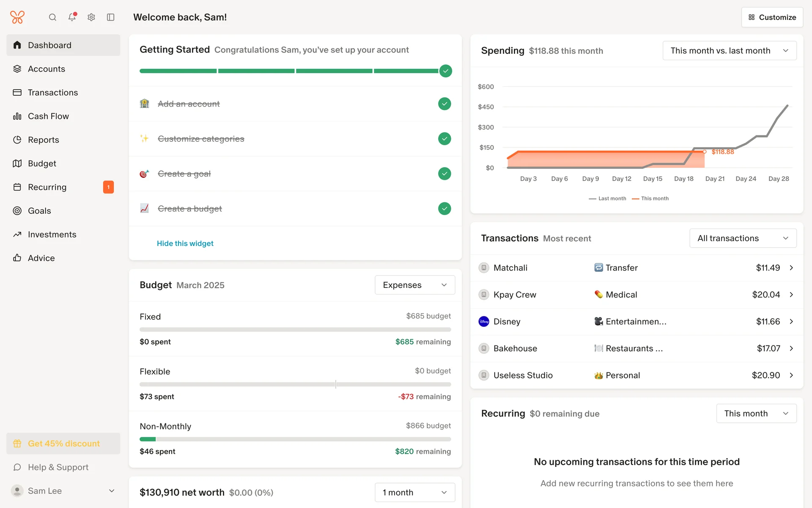Click the Get 45% discount gift icon
The width and height of the screenshot is (812, 508).
pyautogui.click(x=17, y=444)
